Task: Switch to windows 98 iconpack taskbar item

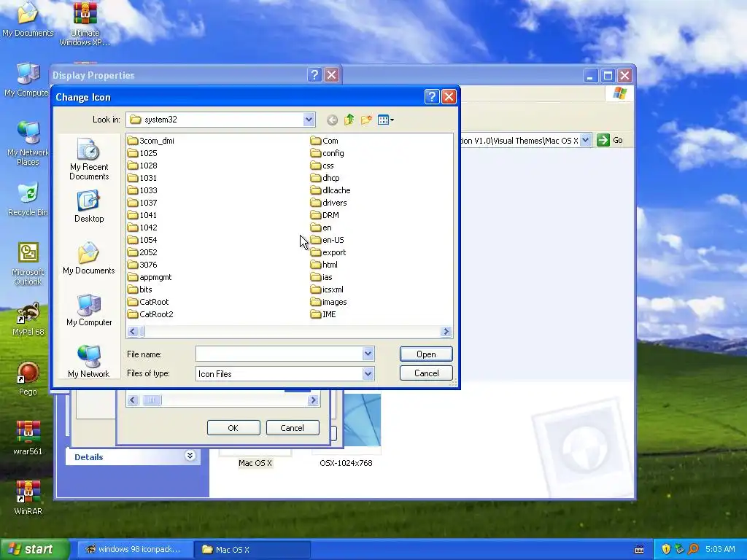Action: point(133,549)
